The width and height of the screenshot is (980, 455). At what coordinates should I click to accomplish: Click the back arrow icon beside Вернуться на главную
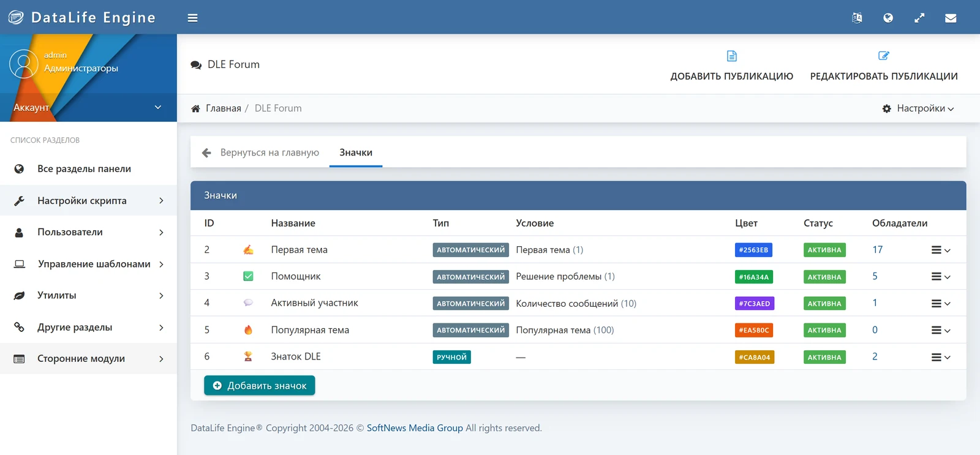pos(206,152)
